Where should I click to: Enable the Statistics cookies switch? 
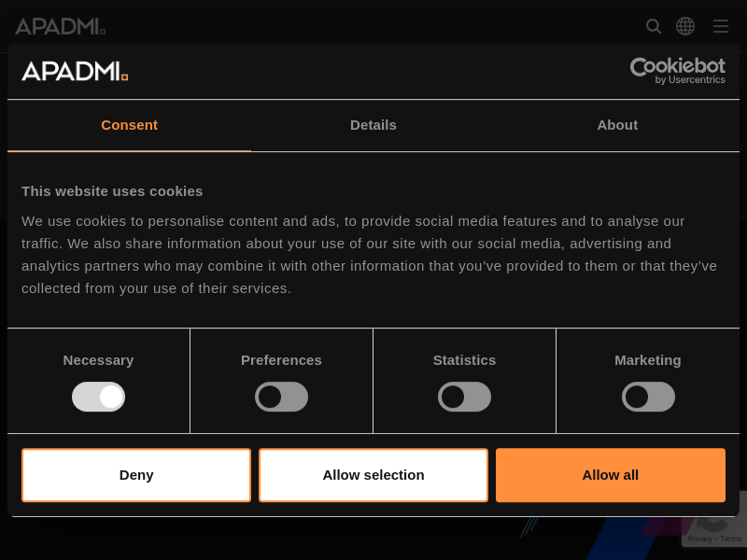pyautogui.click(x=464, y=397)
